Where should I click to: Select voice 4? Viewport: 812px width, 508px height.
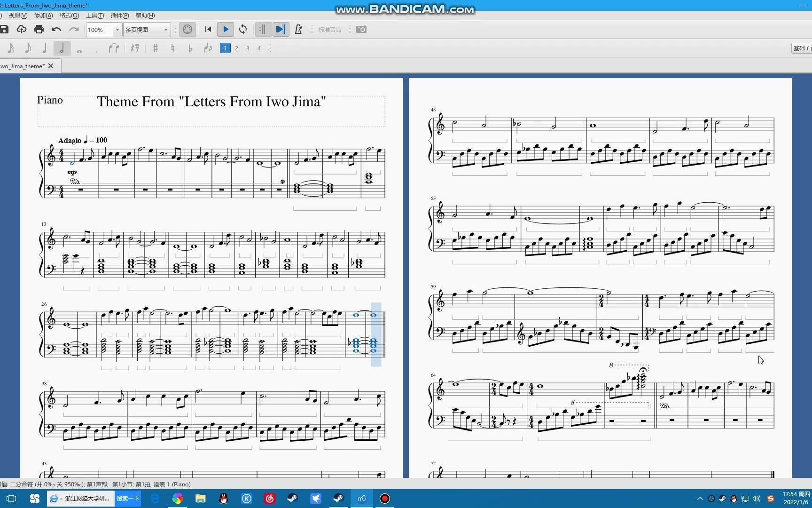(x=259, y=48)
